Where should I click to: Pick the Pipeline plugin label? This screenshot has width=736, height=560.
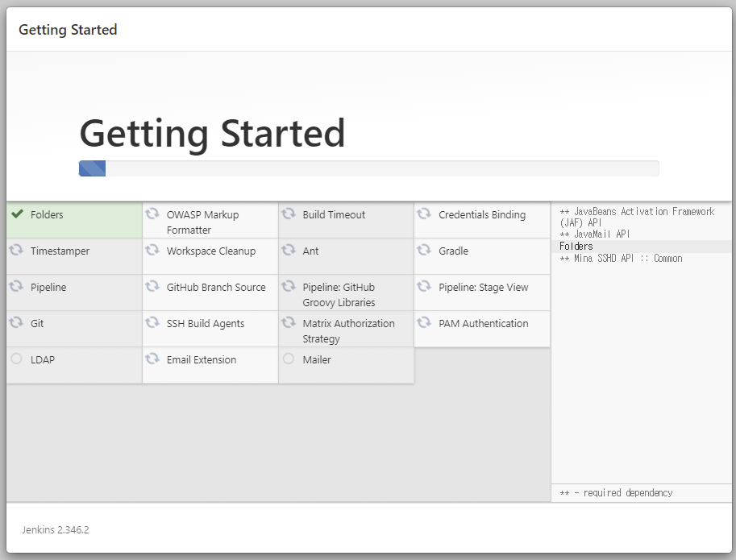(48, 287)
